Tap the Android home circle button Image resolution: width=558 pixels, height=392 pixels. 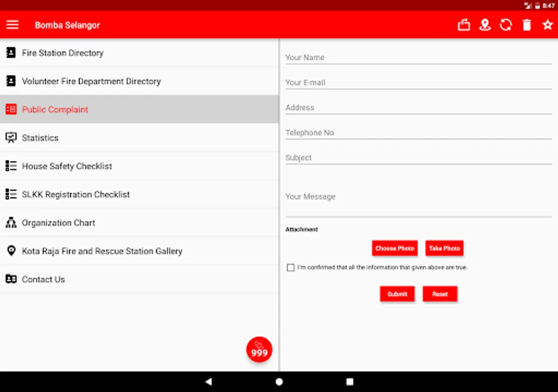279,382
